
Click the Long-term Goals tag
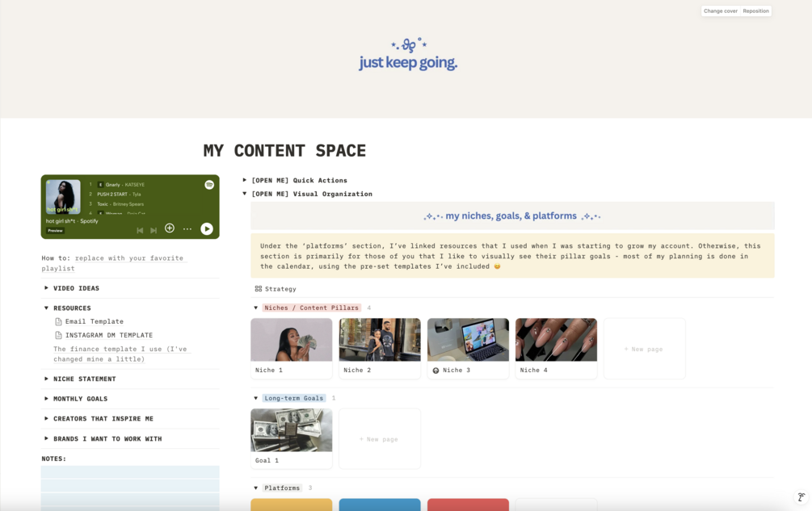tap(293, 398)
